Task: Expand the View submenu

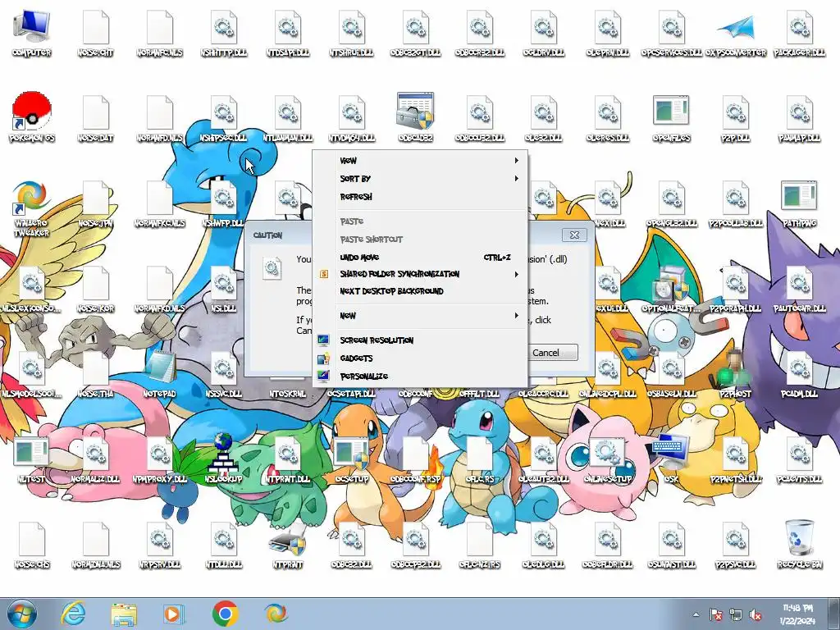Action: (x=420, y=160)
